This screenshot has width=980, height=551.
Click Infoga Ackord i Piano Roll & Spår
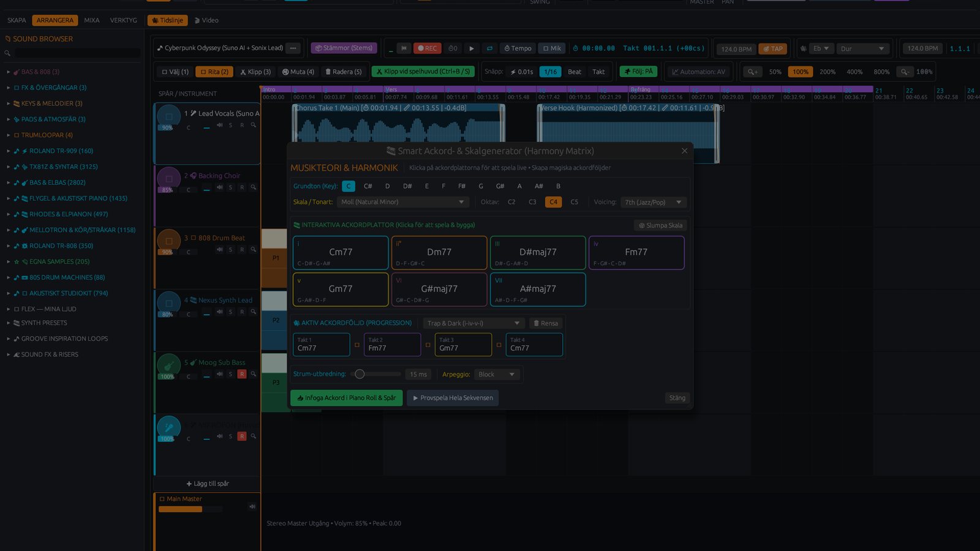[347, 398]
